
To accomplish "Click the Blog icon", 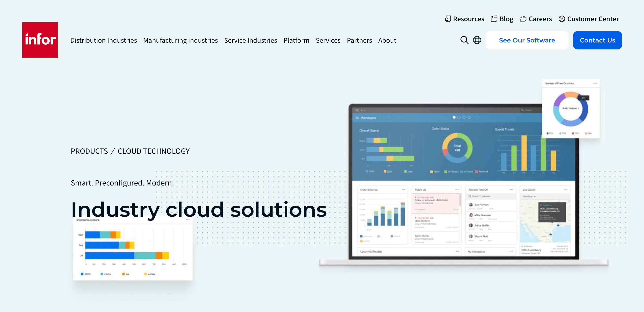I will pos(494,19).
